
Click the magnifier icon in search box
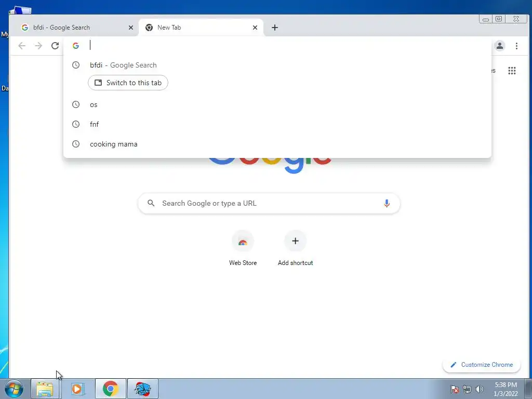click(x=151, y=203)
